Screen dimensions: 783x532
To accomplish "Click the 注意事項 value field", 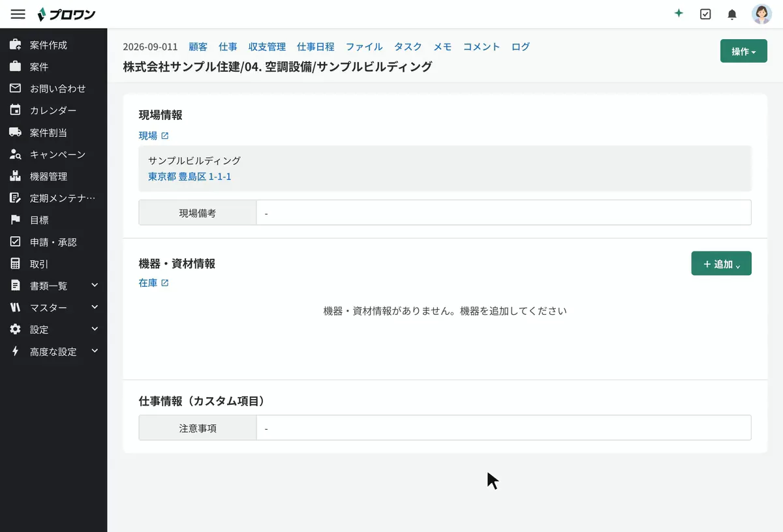I will pyautogui.click(x=504, y=428).
